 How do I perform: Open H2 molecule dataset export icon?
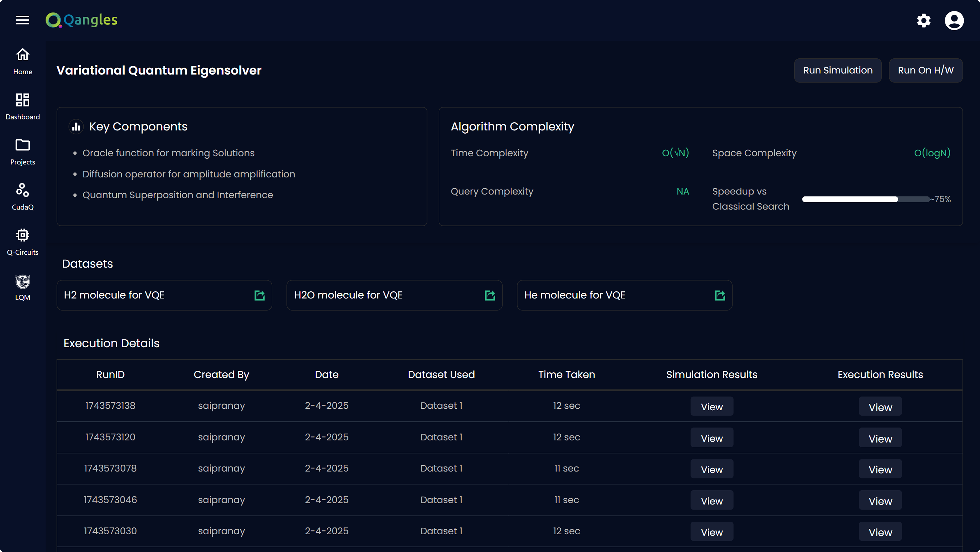point(259,295)
